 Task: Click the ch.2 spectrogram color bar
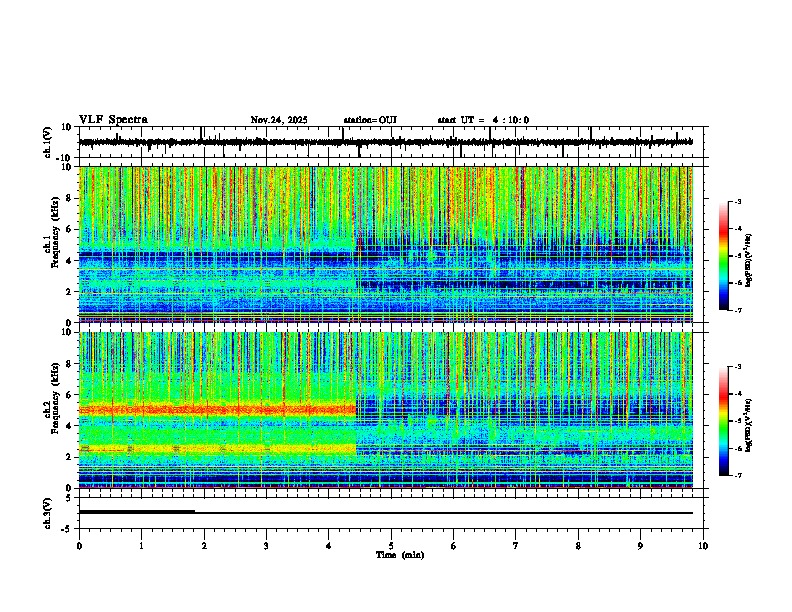pyautogui.click(x=723, y=421)
